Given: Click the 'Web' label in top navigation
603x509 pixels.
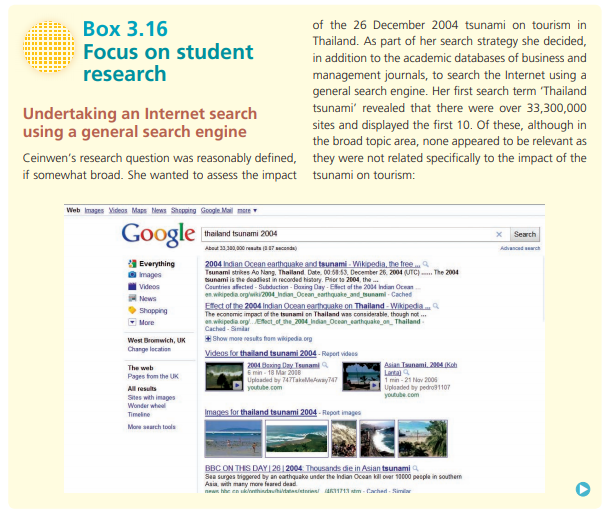Looking at the screenshot, I should coord(73,210).
